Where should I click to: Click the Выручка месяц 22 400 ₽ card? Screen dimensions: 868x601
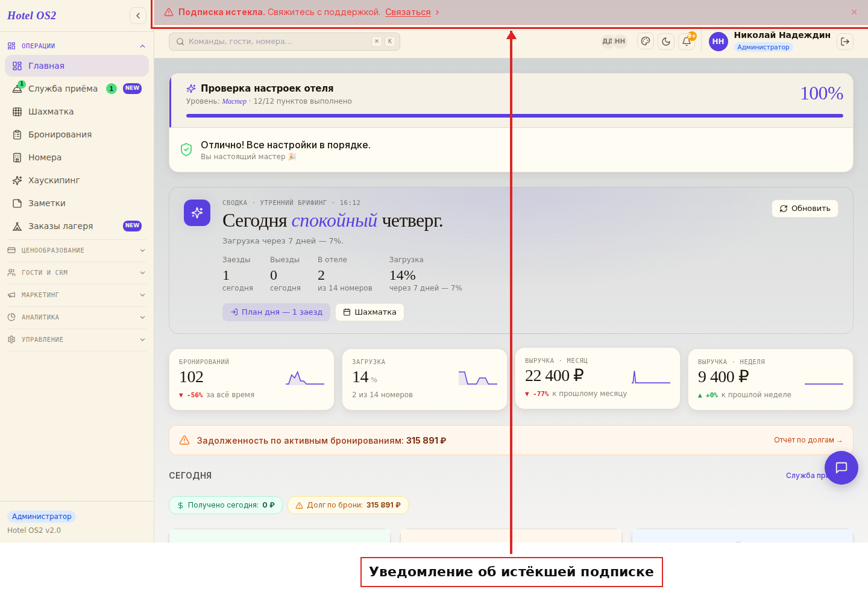597,379
